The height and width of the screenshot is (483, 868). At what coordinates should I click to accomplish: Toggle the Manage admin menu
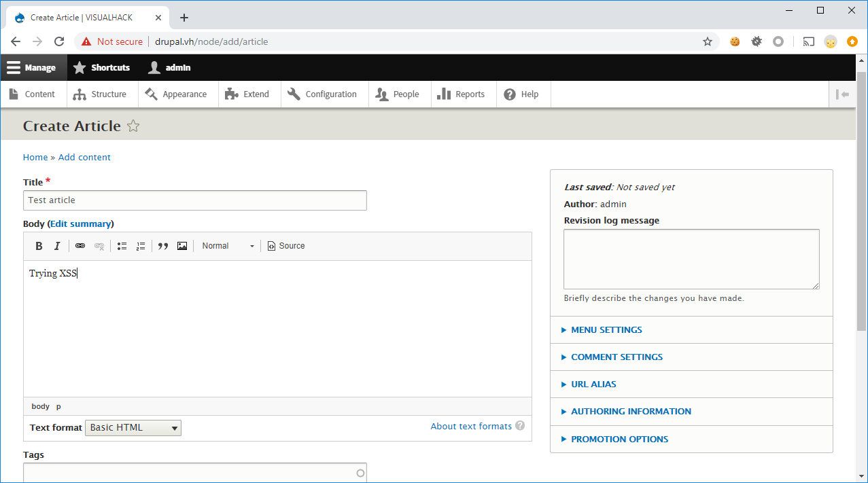coord(34,67)
